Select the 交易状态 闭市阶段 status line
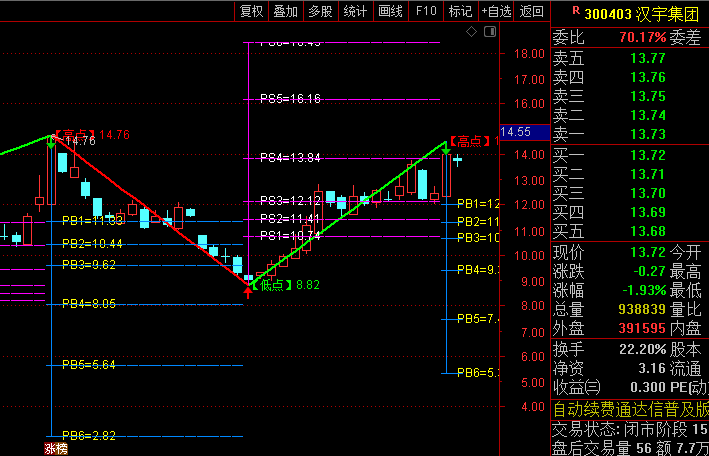This screenshot has height=456, width=709. [630, 430]
